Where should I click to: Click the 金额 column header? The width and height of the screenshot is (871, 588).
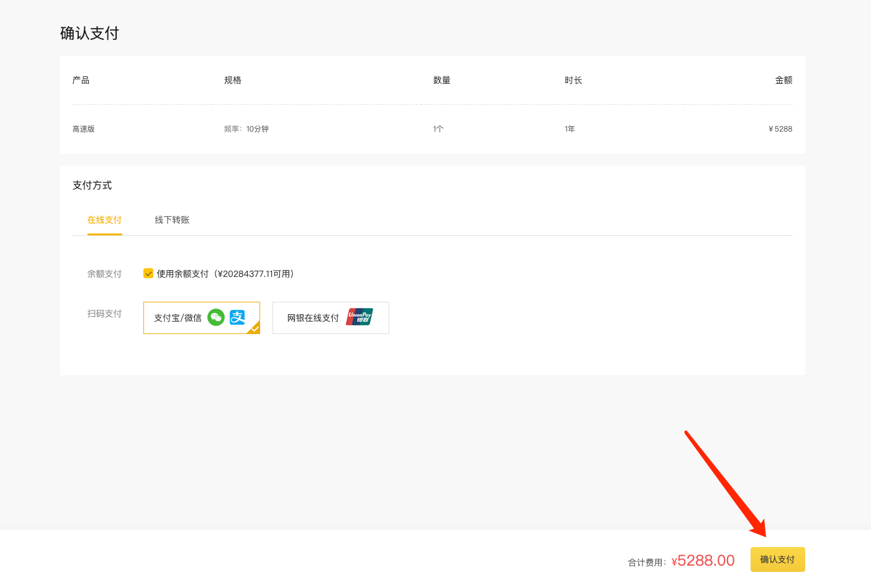tap(783, 80)
